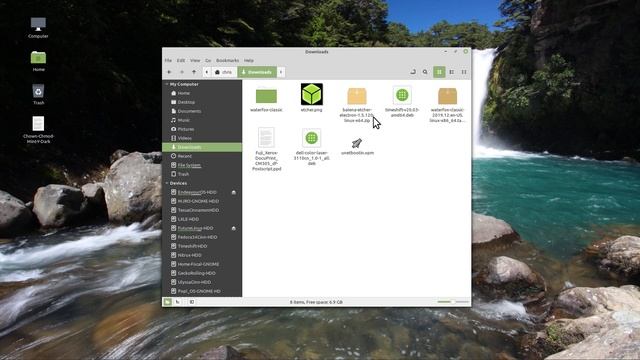640x360 pixels.
Task: Open the EndeavourOS-HDD device
Action: click(197, 192)
